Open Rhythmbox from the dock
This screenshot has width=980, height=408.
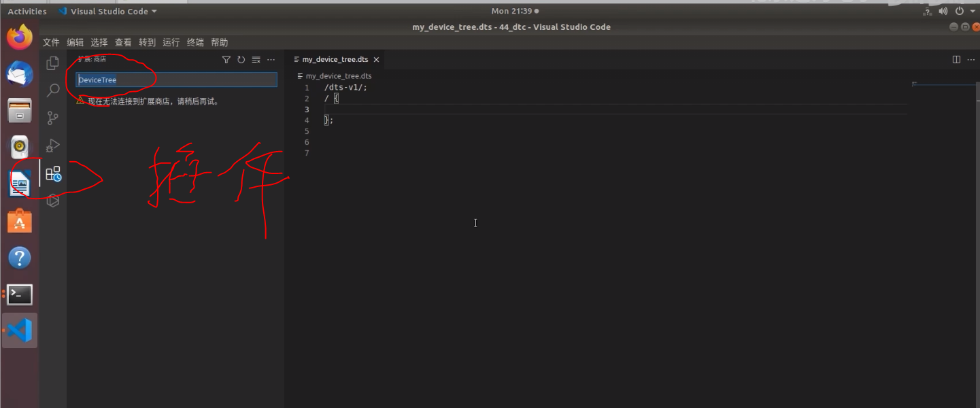point(20,148)
